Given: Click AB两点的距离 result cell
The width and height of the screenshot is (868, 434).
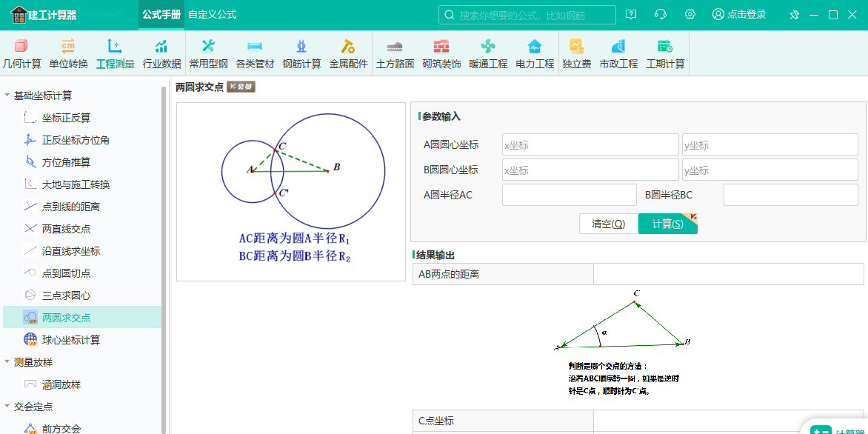Looking at the screenshot, I should (x=729, y=274).
